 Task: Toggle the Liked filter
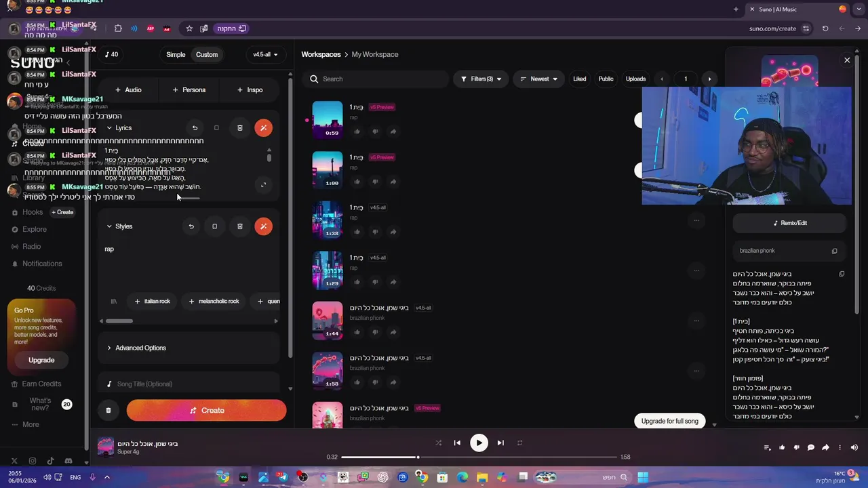(580, 79)
